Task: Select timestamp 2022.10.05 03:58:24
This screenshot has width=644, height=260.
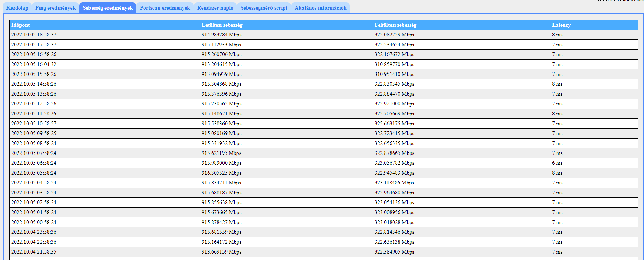Action: [34, 193]
